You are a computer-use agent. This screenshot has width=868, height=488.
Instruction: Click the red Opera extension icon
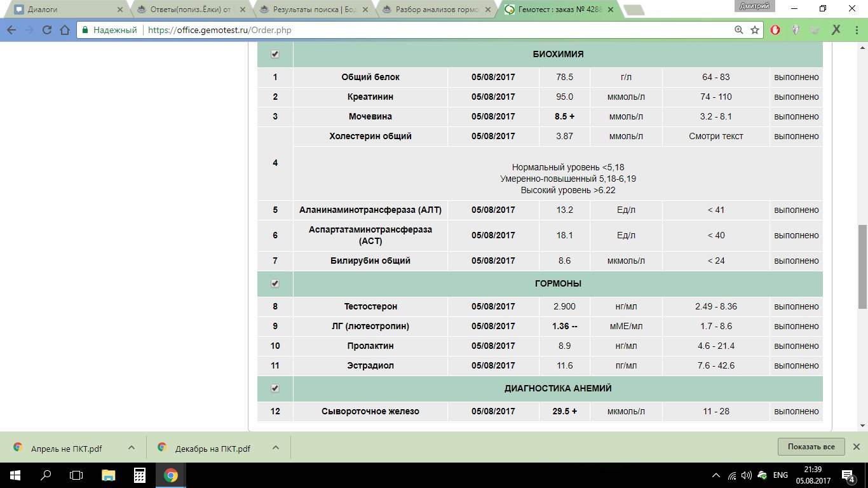776,30
